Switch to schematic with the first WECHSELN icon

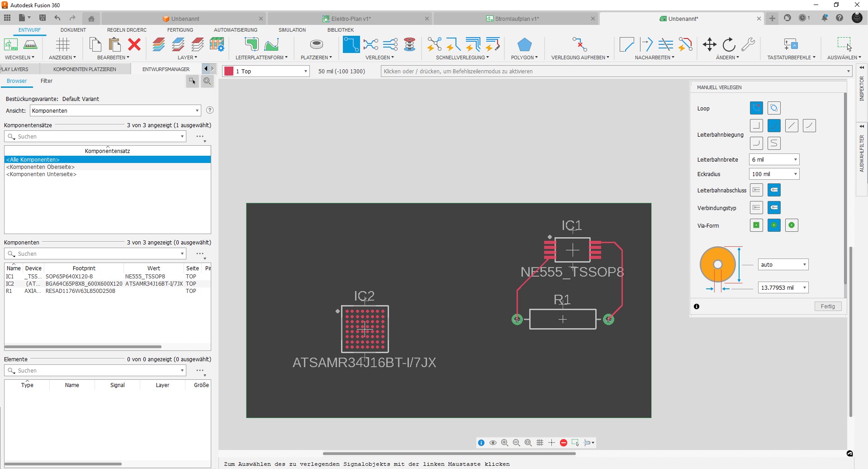pyautogui.click(x=11, y=45)
